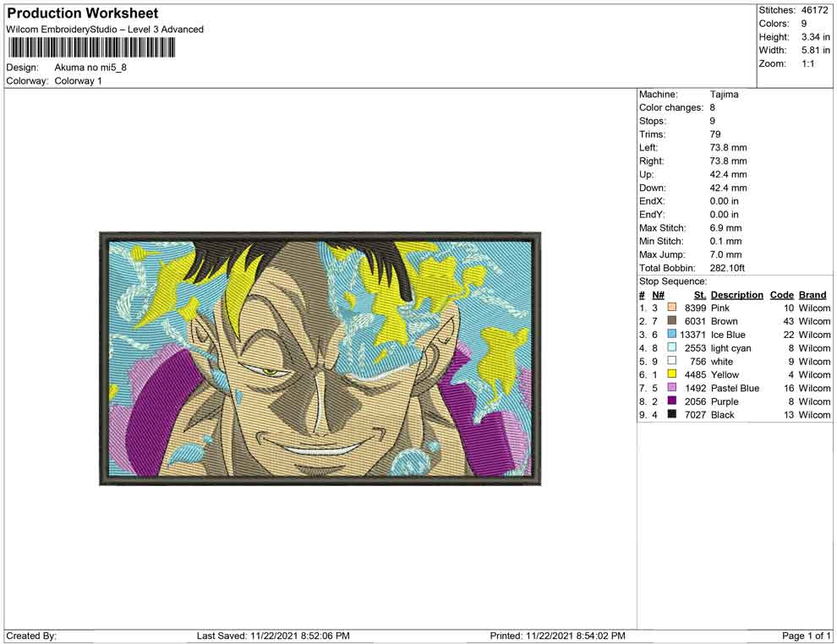
Task: Click the Trims value '79'
Action: [x=714, y=134]
